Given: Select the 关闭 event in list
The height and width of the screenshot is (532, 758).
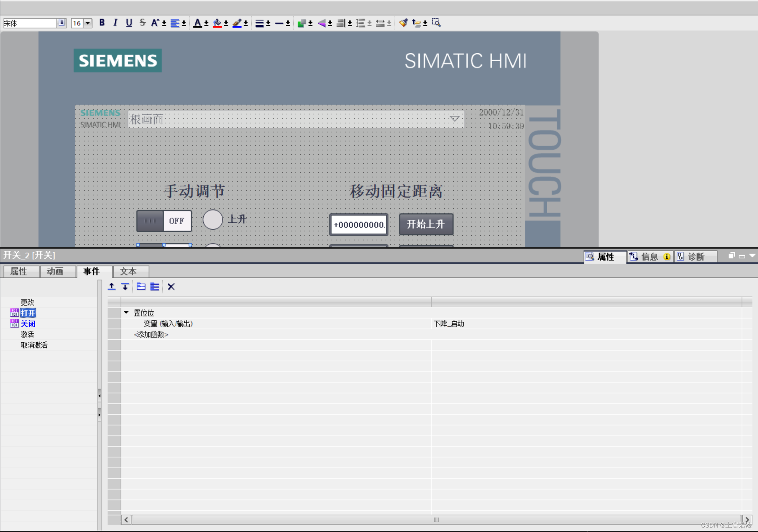Looking at the screenshot, I should 28,324.
